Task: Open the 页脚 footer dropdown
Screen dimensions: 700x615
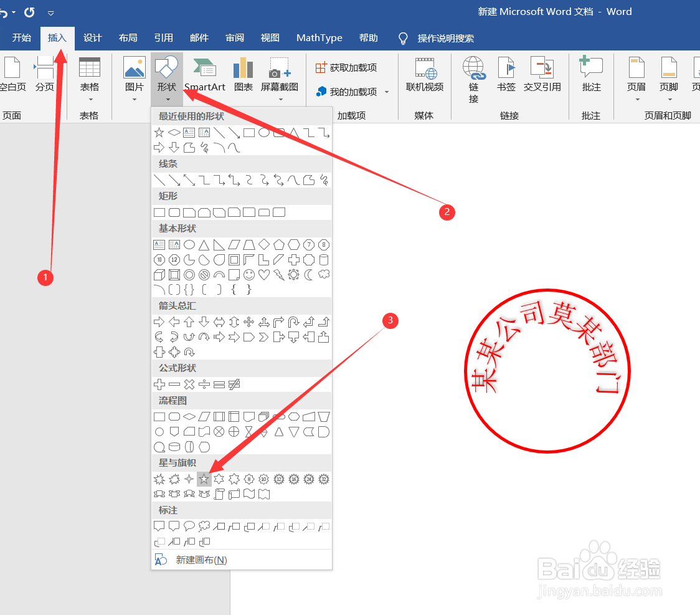Action: [669, 79]
